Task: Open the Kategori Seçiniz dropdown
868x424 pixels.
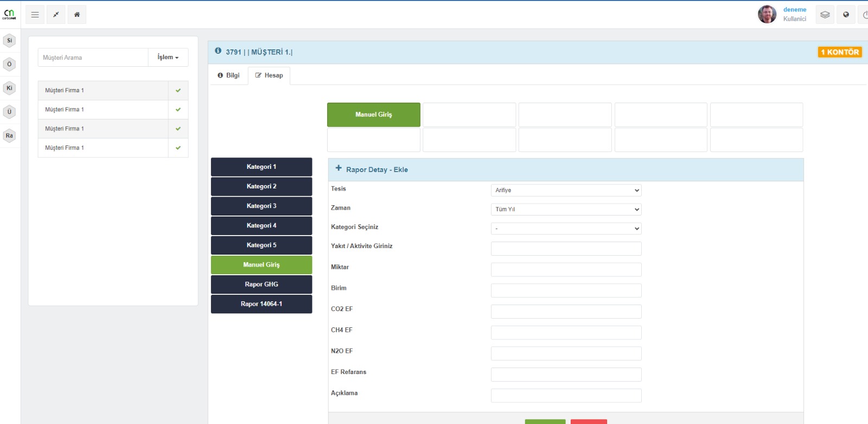Action: [x=566, y=229]
